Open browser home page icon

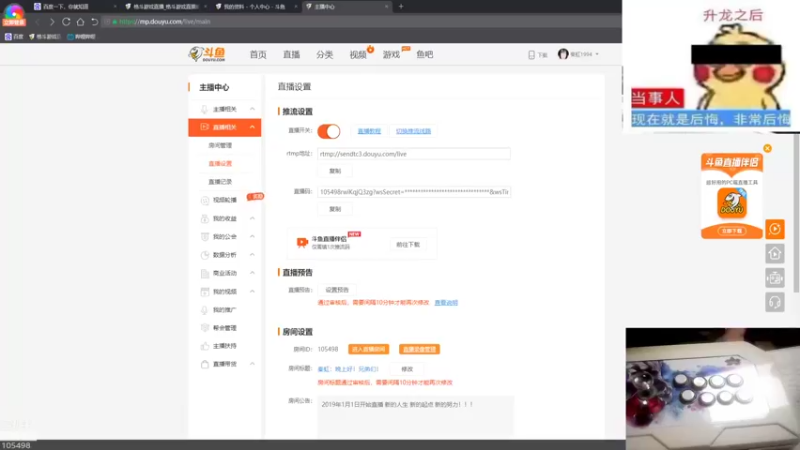click(80, 22)
